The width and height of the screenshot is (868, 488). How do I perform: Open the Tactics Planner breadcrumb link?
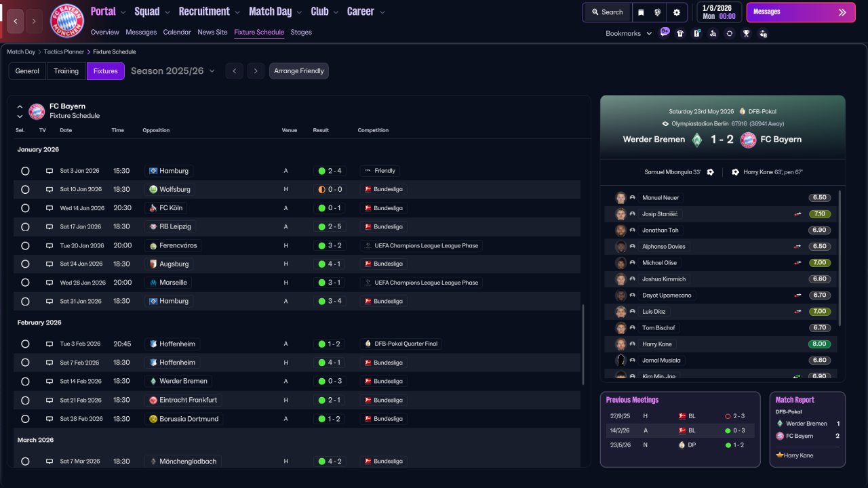(64, 52)
